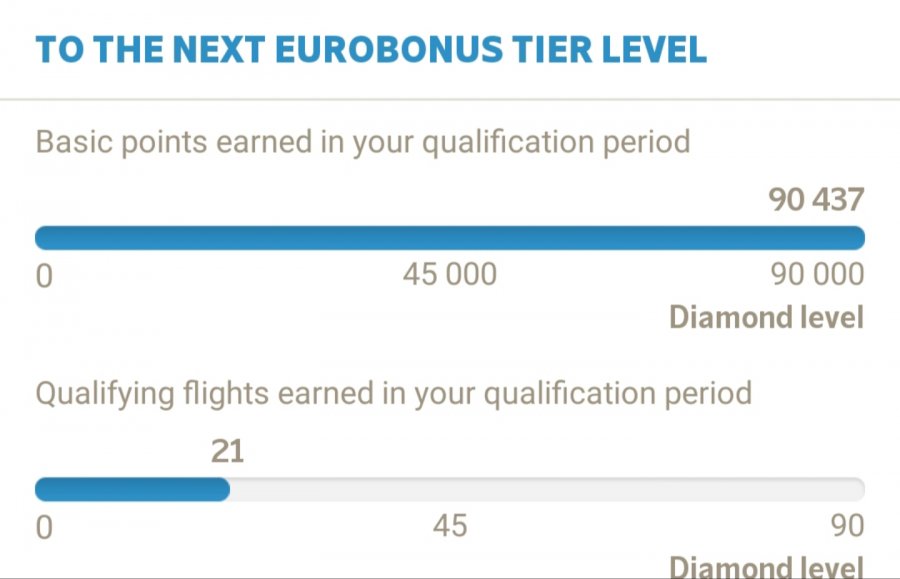The height and width of the screenshot is (579, 900).
Task: Select the 'Qualifying flights earned in your qualification period' label
Action: coord(393,393)
